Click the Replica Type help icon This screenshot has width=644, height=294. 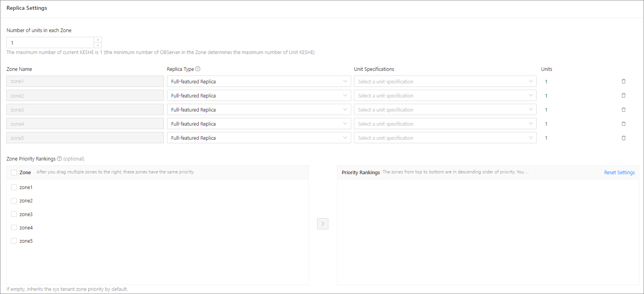198,69
